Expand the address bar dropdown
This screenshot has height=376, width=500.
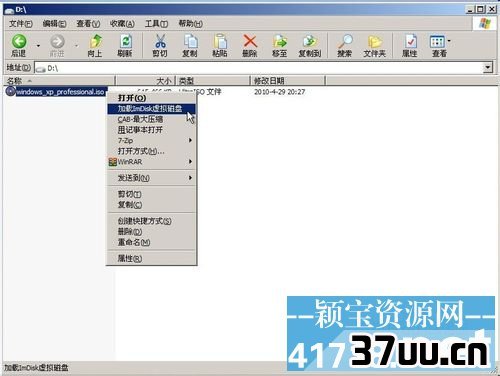488,68
